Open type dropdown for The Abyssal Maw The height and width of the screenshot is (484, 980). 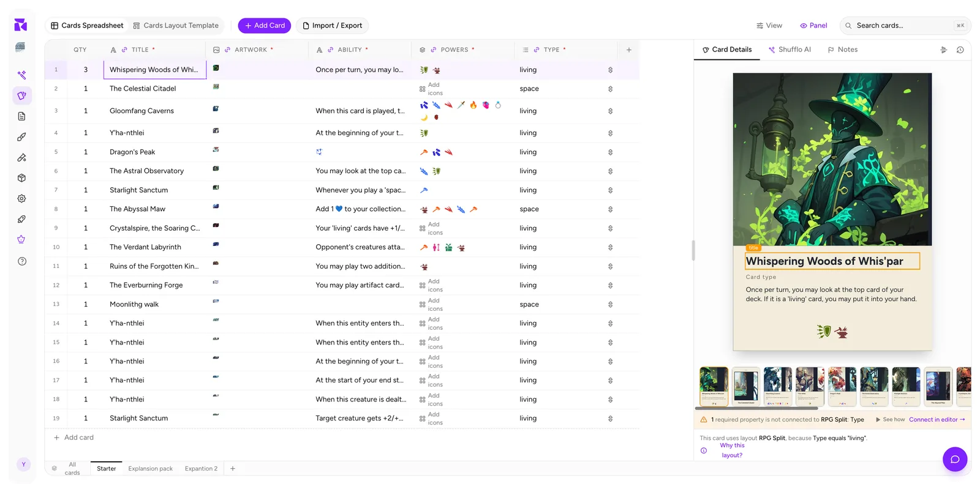[x=610, y=209]
